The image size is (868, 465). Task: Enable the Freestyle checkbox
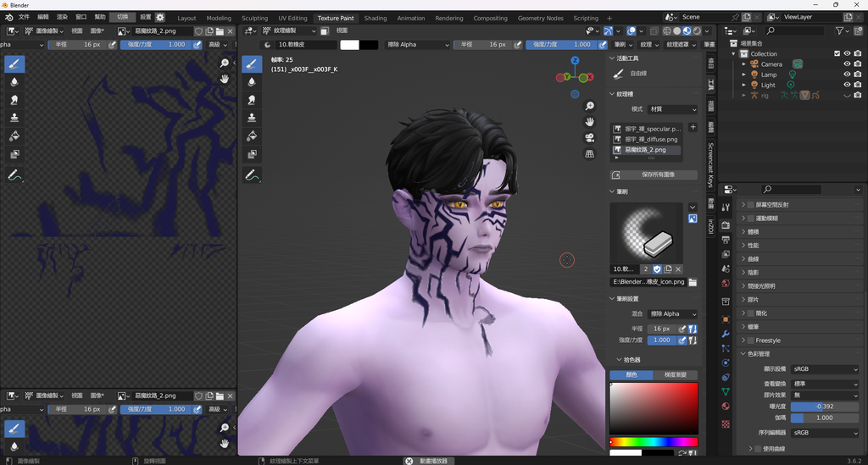tap(751, 340)
